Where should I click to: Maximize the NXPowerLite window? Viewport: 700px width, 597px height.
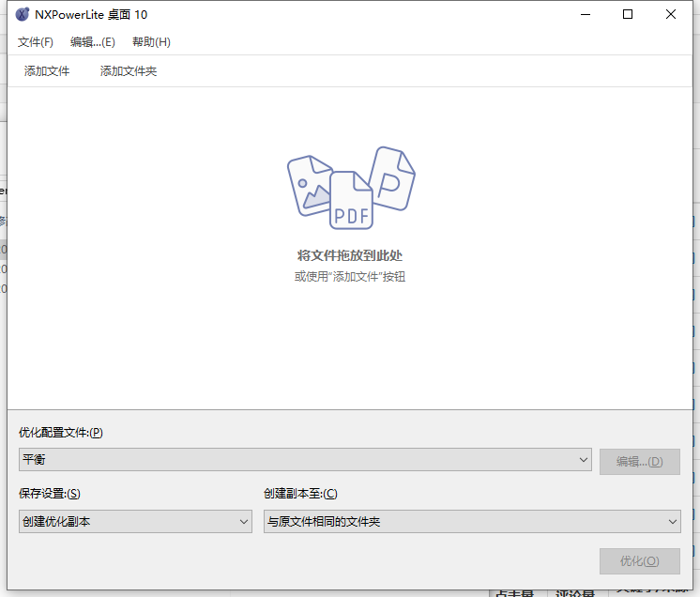point(628,14)
